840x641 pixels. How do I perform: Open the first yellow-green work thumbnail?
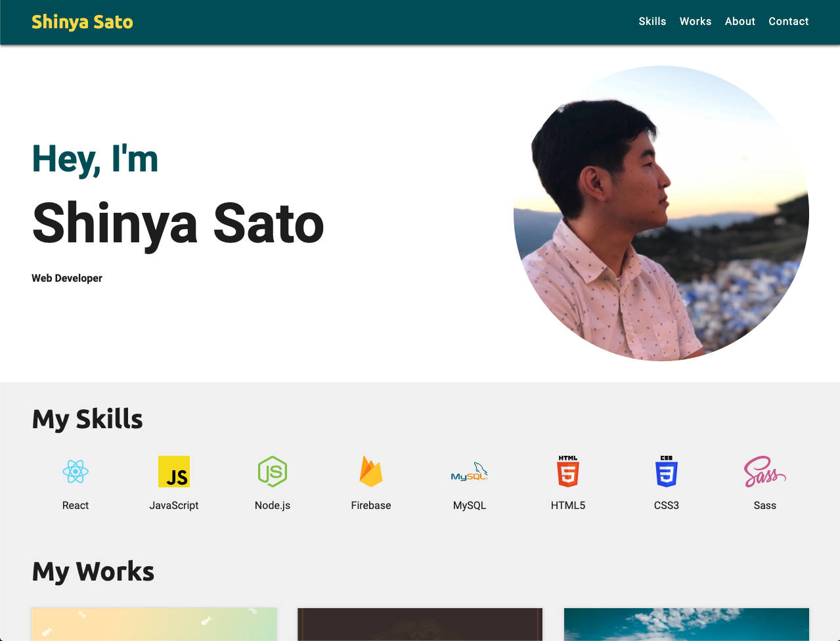(x=154, y=625)
